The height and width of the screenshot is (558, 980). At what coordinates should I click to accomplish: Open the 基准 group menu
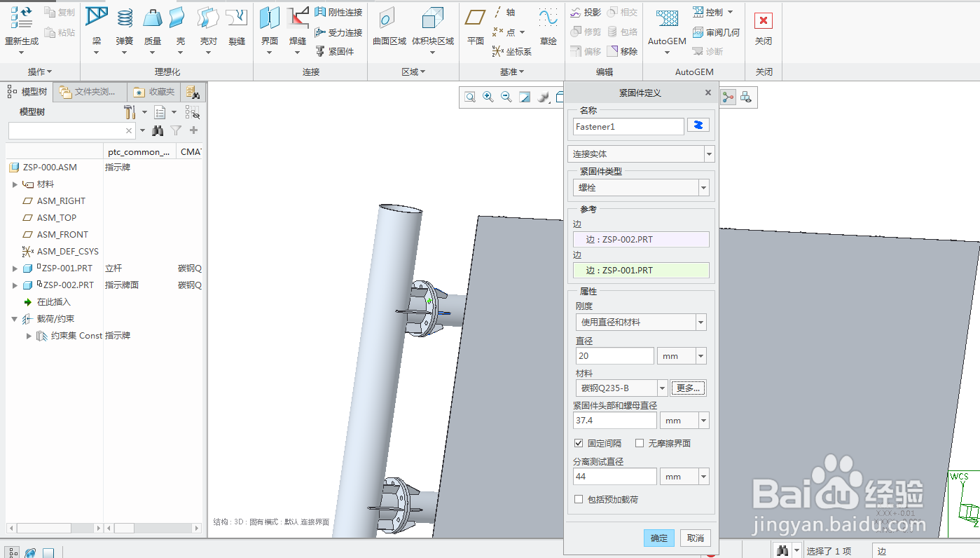pos(512,72)
